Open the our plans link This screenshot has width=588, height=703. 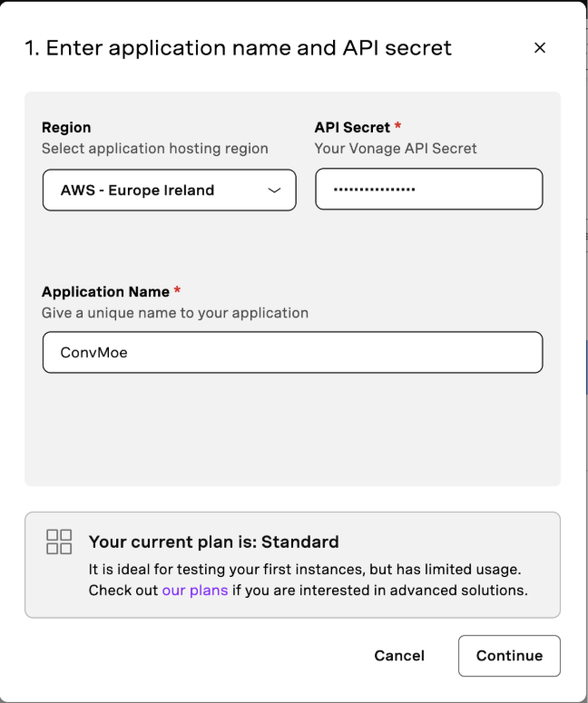[195, 590]
